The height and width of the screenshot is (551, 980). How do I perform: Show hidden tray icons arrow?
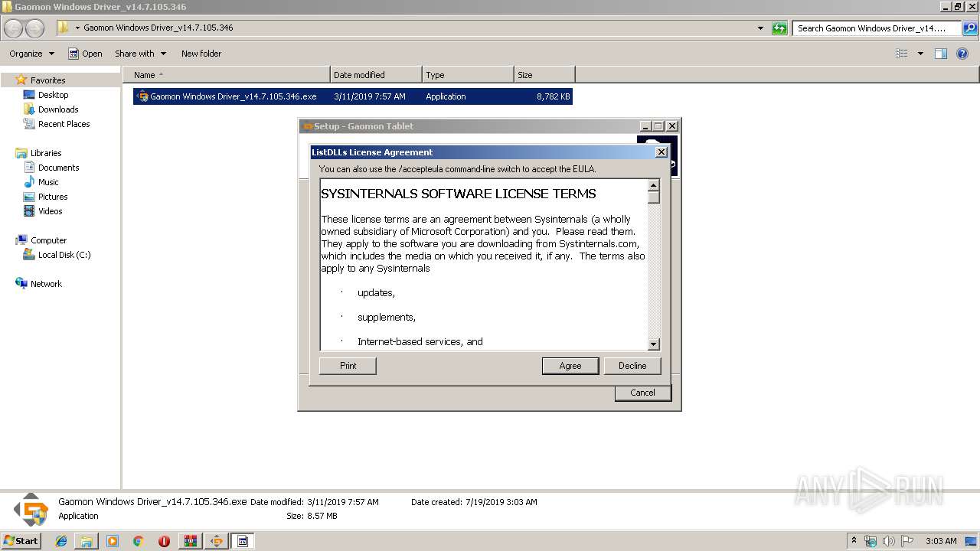coord(854,541)
